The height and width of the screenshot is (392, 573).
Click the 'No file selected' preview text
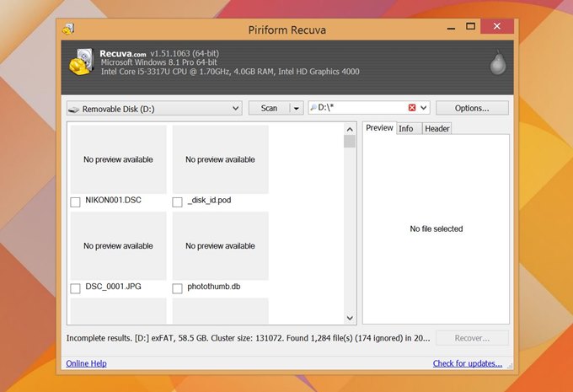point(436,229)
